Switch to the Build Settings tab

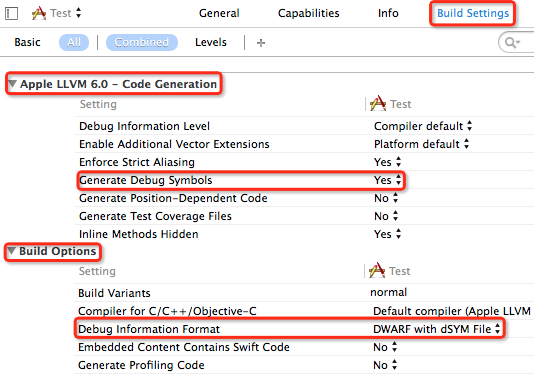(x=473, y=13)
